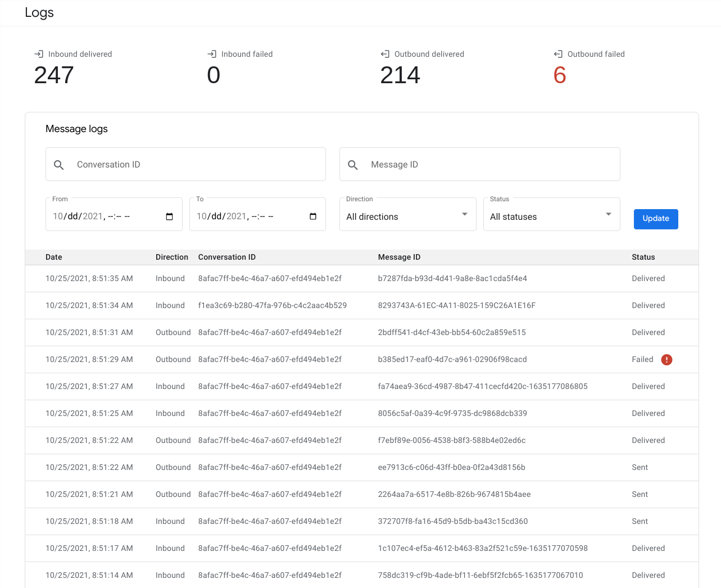This screenshot has height=588, width=721.
Task: Click the Outbound delivered arrow icon
Action: [385, 54]
